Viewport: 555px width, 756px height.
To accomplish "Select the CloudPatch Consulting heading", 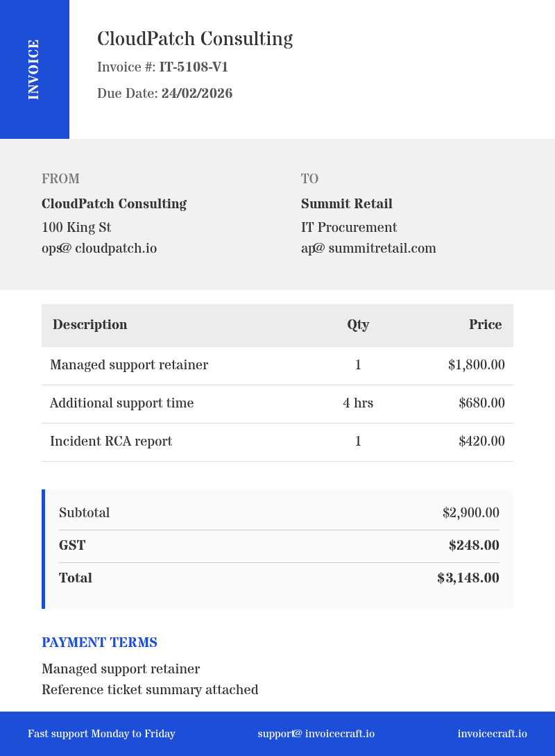I will 195,39.
